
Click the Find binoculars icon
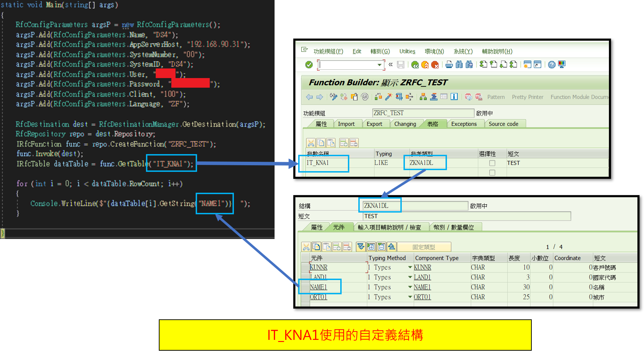point(459,65)
